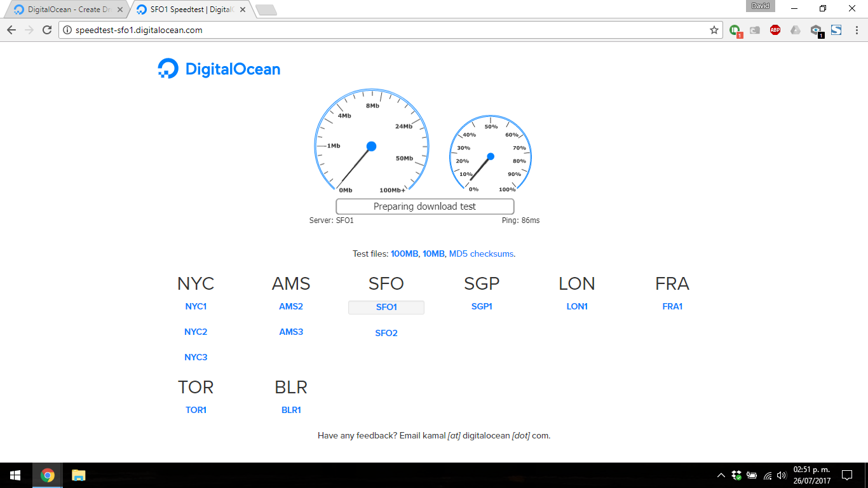Image resolution: width=868 pixels, height=488 pixels.
Task: Click the LON region heading
Action: pyautogui.click(x=577, y=283)
